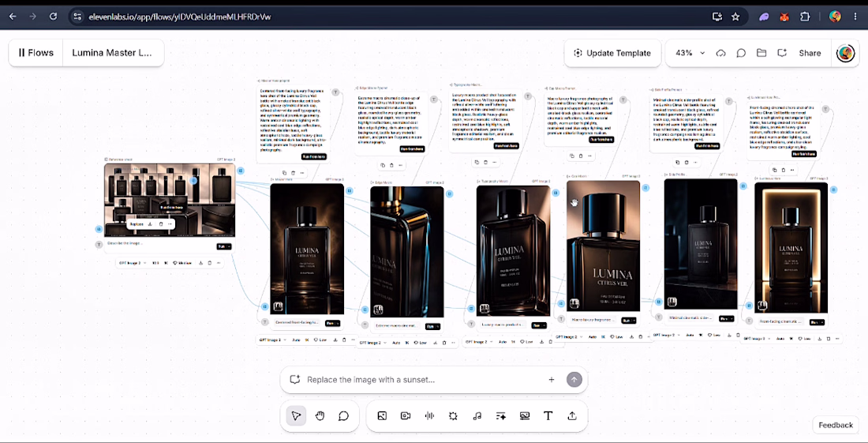The image size is (868, 443).
Task: Click the Share button
Action: [810, 53]
